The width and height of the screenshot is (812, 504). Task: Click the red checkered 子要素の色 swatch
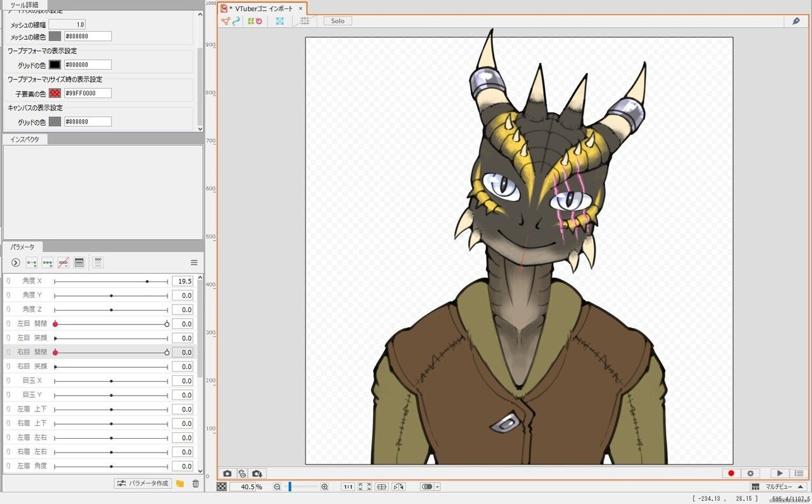(x=55, y=93)
